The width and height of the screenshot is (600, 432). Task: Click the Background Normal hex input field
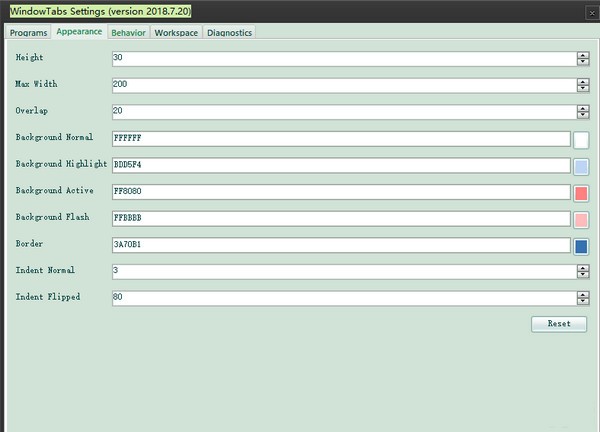click(340, 139)
